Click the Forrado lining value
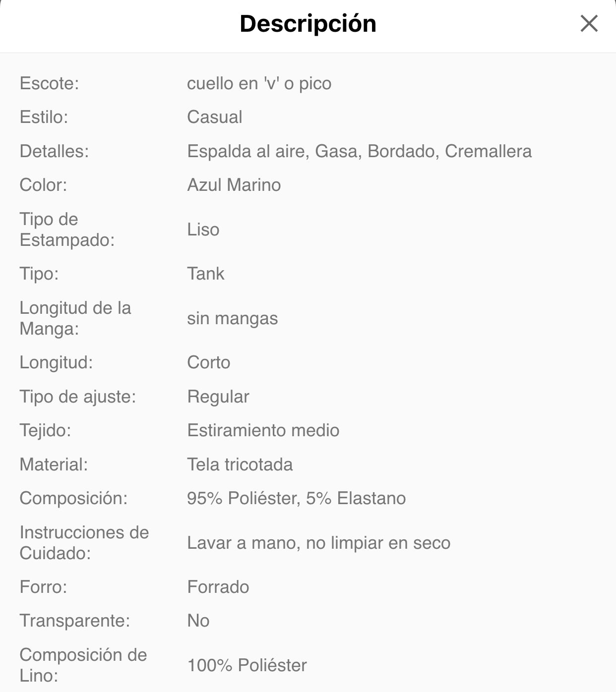The width and height of the screenshot is (616, 692). 218,587
